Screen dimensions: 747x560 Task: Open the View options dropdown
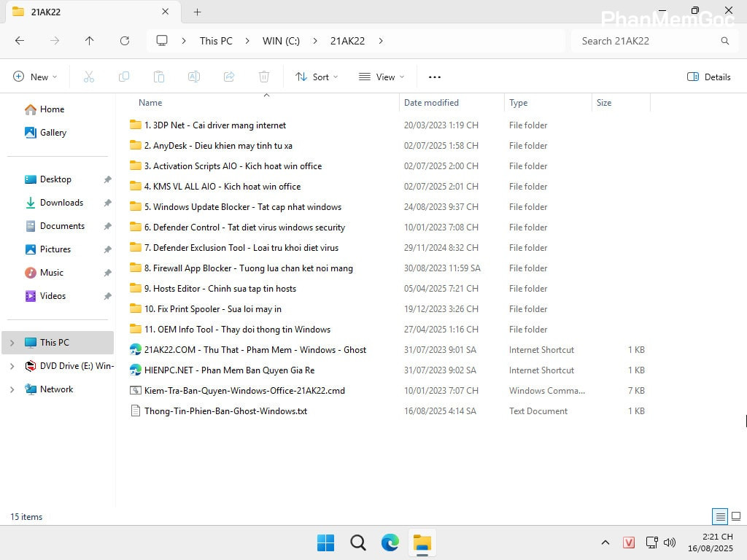coord(381,77)
